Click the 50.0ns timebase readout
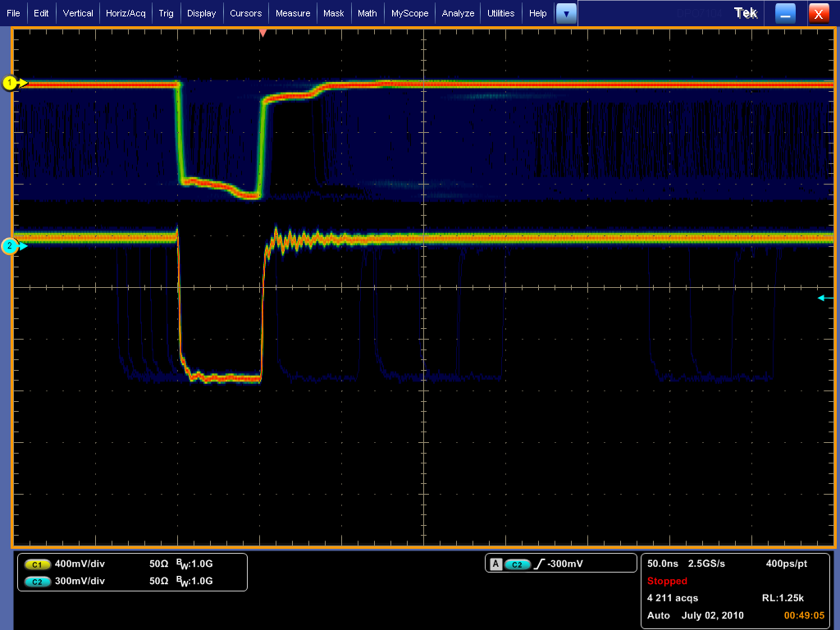This screenshot has height=630, width=840. [662, 564]
